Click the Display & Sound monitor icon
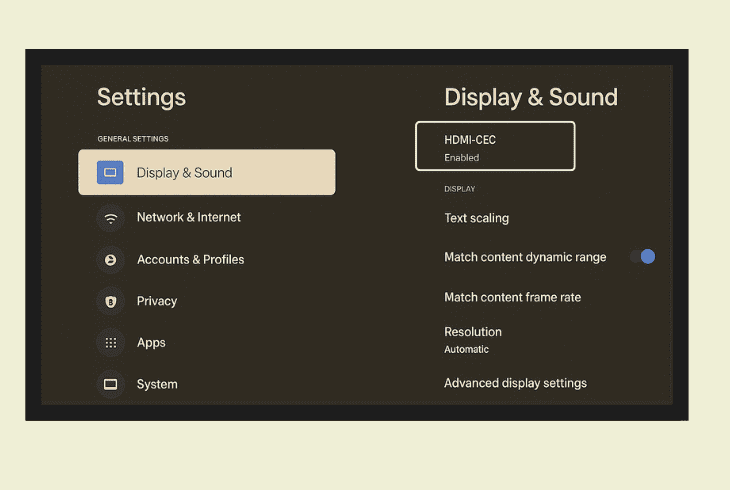The image size is (730, 490). [x=110, y=172]
